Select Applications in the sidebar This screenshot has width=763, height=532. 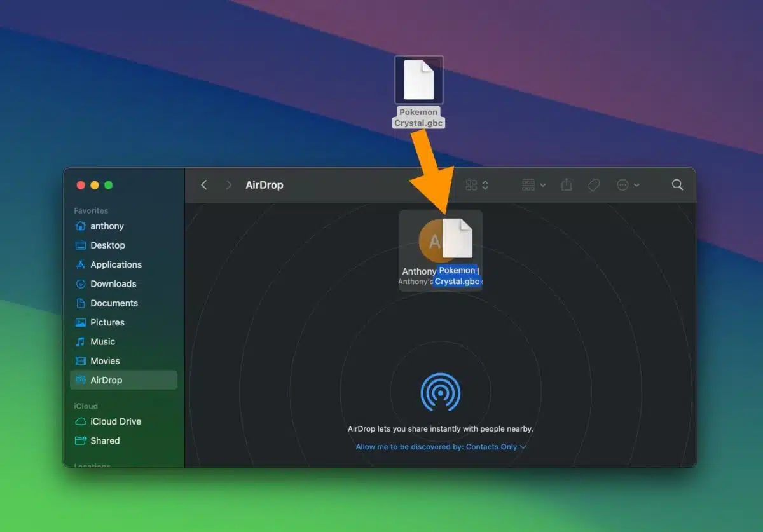tap(124, 264)
